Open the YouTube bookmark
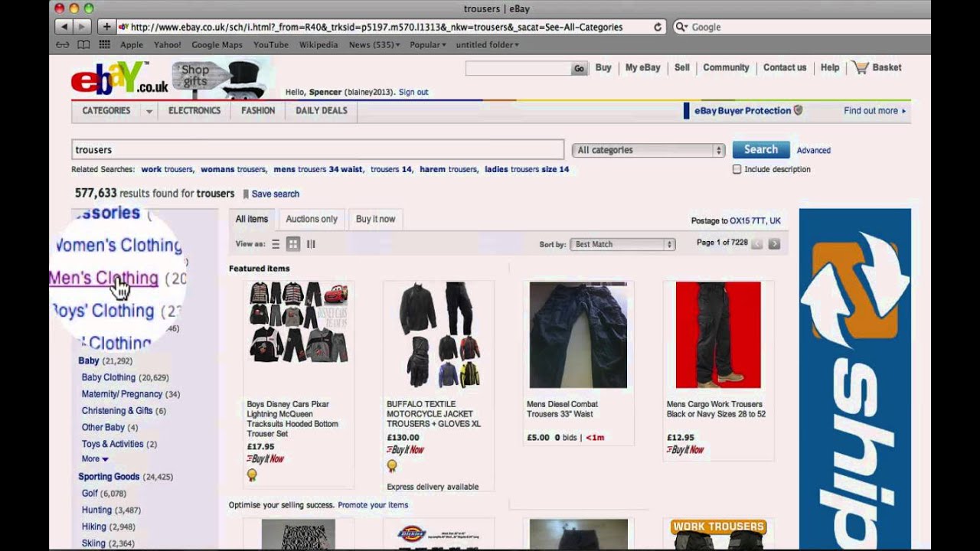 (271, 44)
